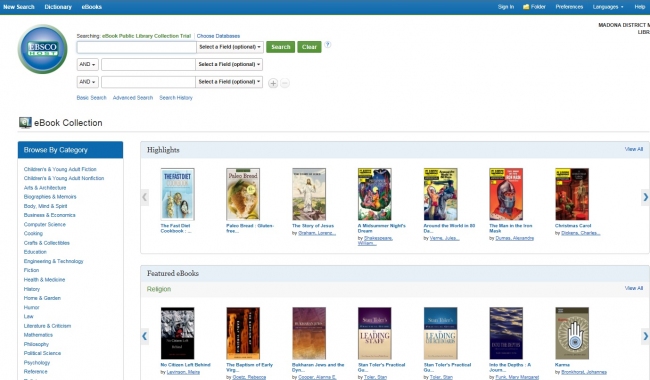Remove a search row with minus icon

[x=285, y=83]
